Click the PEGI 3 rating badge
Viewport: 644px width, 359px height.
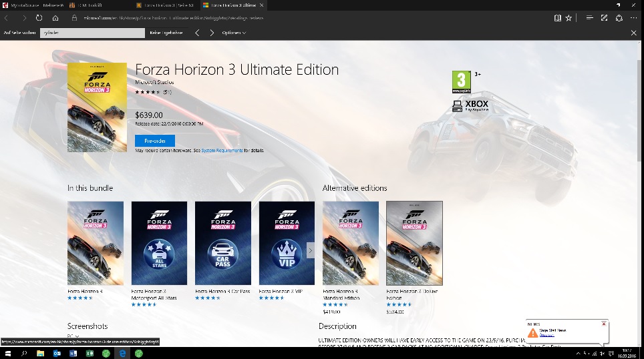[x=461, y=82]
